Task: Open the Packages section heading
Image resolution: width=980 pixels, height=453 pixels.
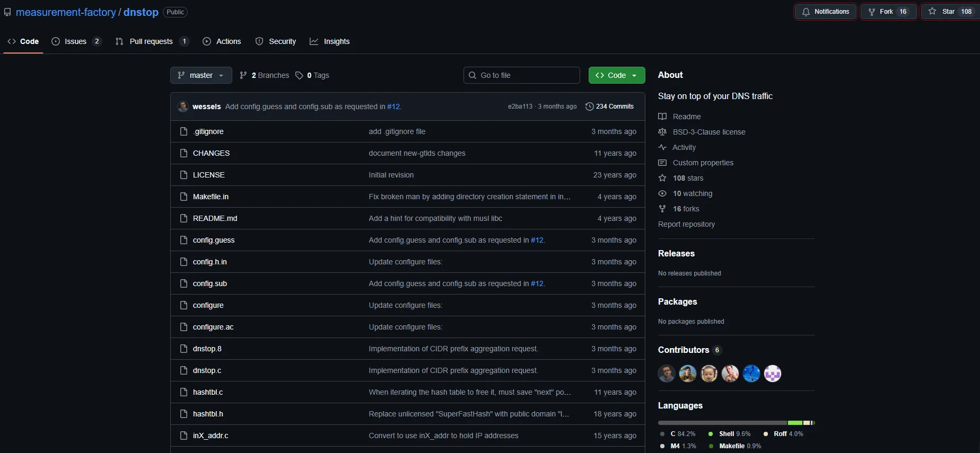Action: tap(677, 301)
